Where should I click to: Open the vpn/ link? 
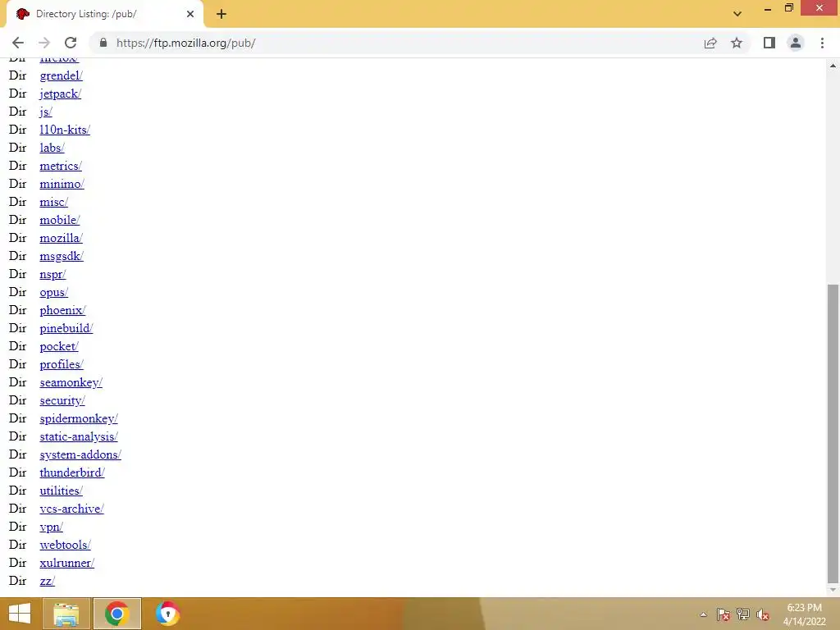pyautogui.click(x=51, y=527)
